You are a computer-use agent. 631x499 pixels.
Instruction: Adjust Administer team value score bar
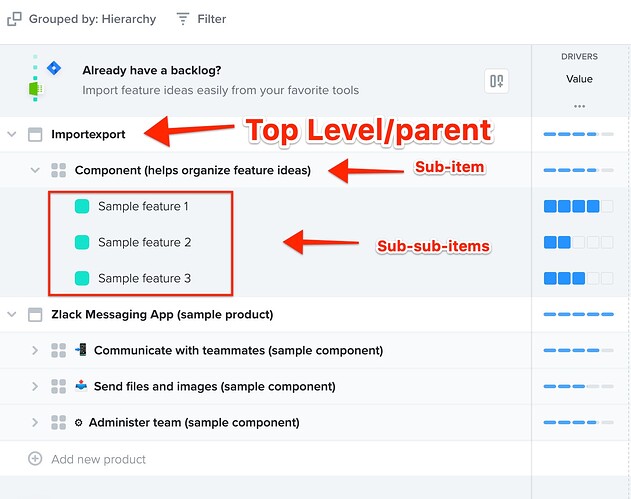(579, 423)
